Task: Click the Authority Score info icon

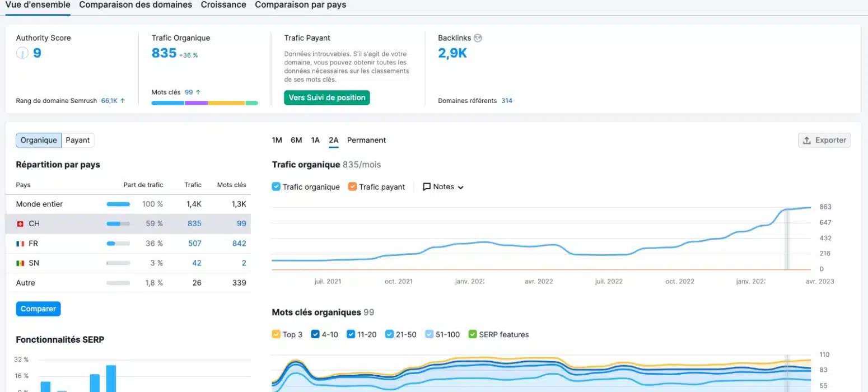Action: click(22, 54)
